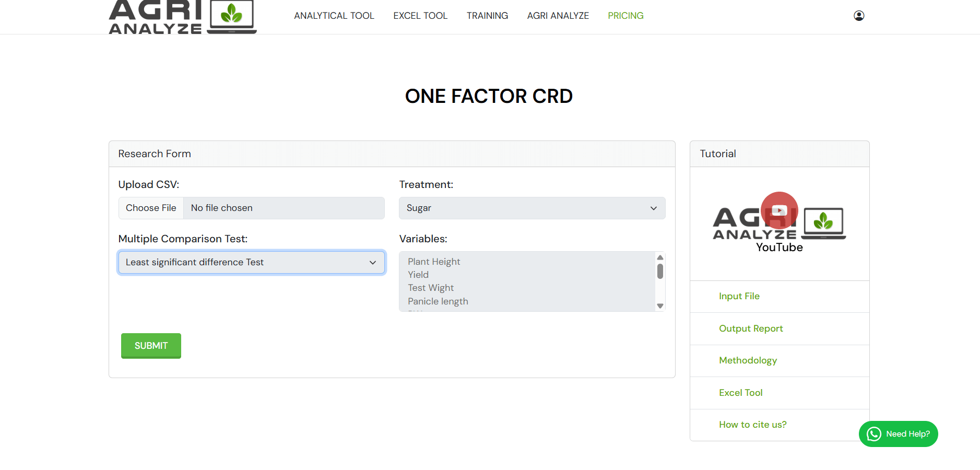Select Plant Height in Variables list
Image resolution: width=980 pixels, height=470 pixels.
click(433, 262)
